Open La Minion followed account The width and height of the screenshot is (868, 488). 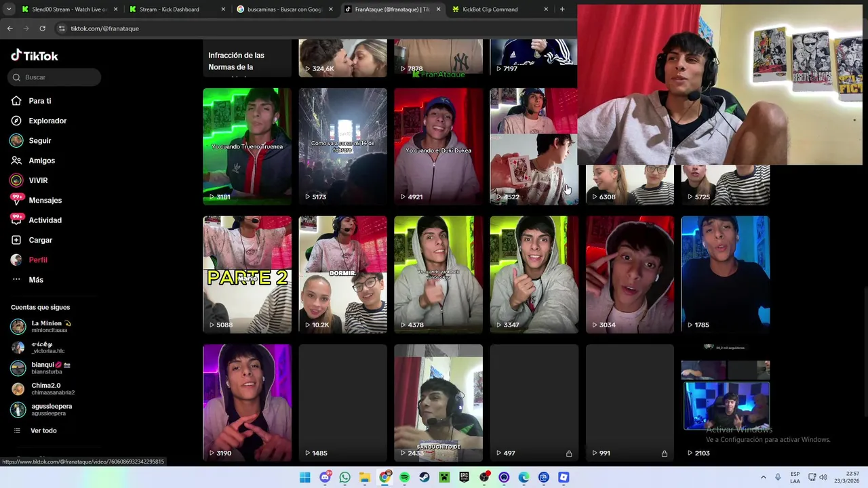point(42,327)
